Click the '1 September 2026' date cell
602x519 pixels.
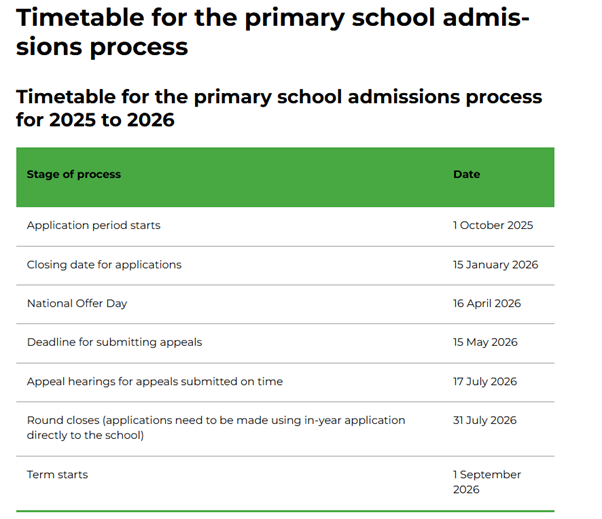487,481
